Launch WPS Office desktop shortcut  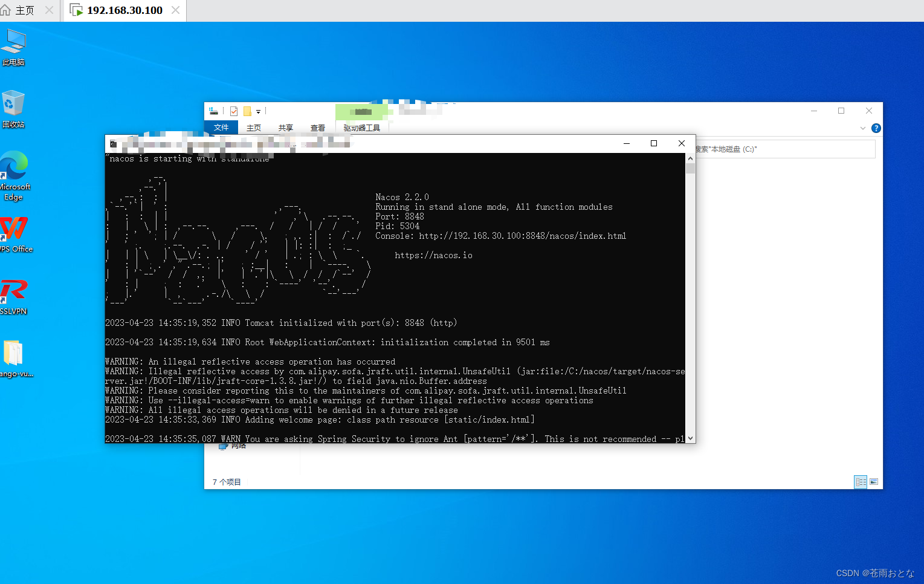[x=15, y=235]
